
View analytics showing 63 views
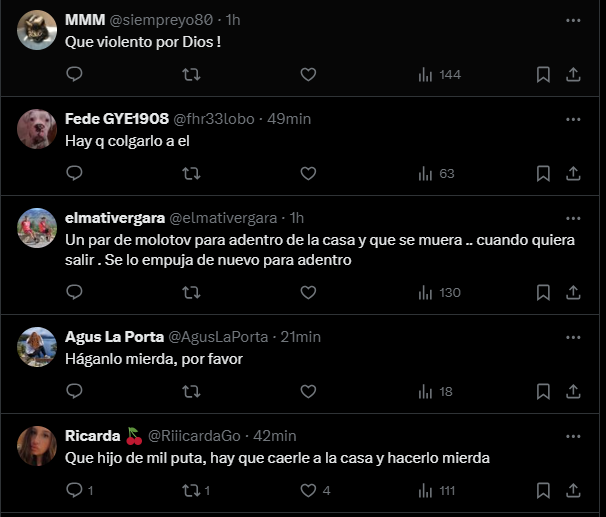pos(434,173)
